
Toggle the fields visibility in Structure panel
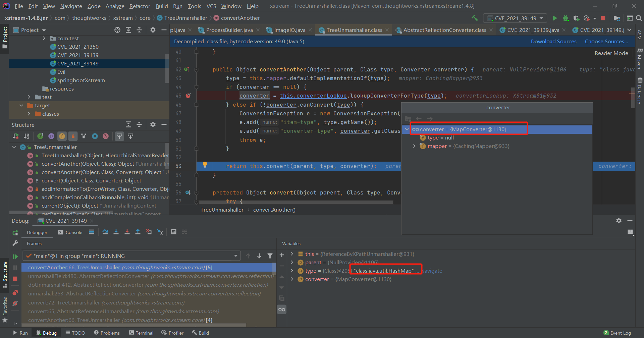tap(62, 136)
